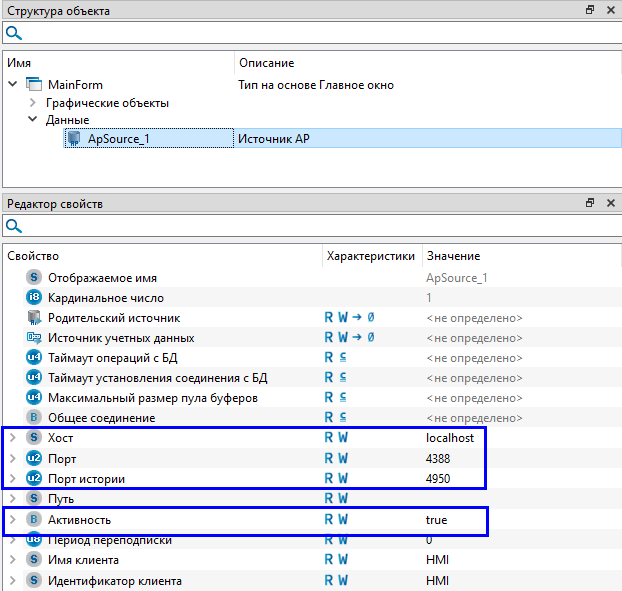Click the icon of Родительский источник property
The width and height of the screenshot is (622, 591).
coord(34,318)
